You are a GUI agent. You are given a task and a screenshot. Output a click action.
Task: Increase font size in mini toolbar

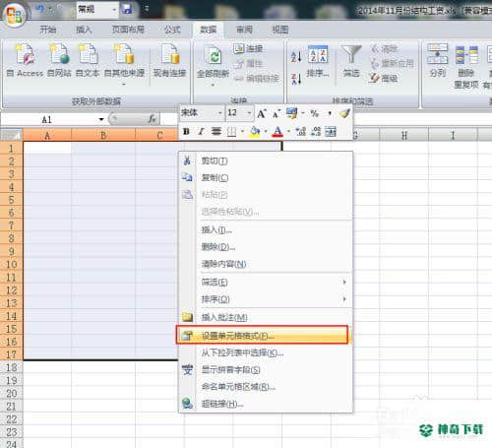(261, 114)
